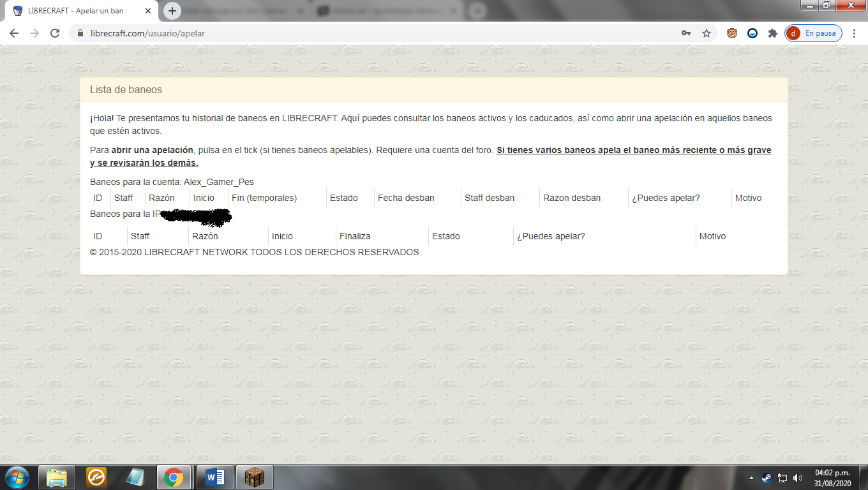Open the volume speaker tray icon
868x490 pixels.
point(797,478)
